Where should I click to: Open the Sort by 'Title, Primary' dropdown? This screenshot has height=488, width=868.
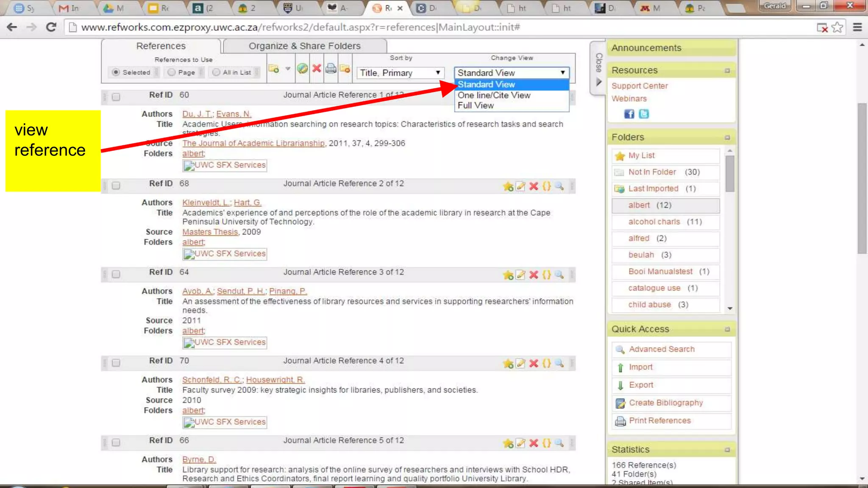[400, 73]
